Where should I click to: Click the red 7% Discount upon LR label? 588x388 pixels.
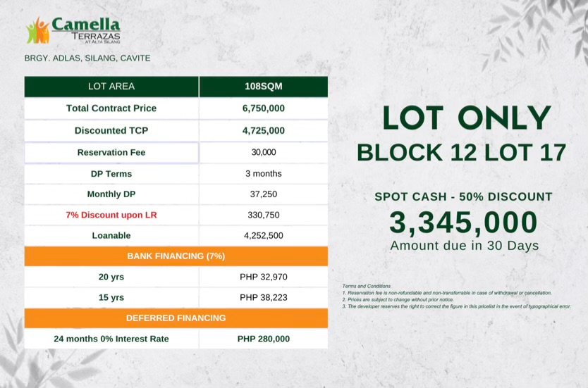[111, 215]
